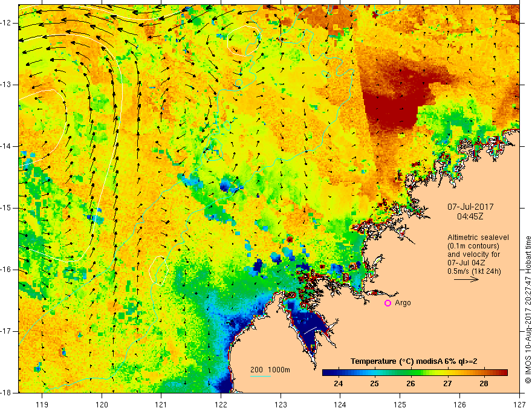
Task: Click the '24' colorbar tick label
Action: [x=338, y=384]
